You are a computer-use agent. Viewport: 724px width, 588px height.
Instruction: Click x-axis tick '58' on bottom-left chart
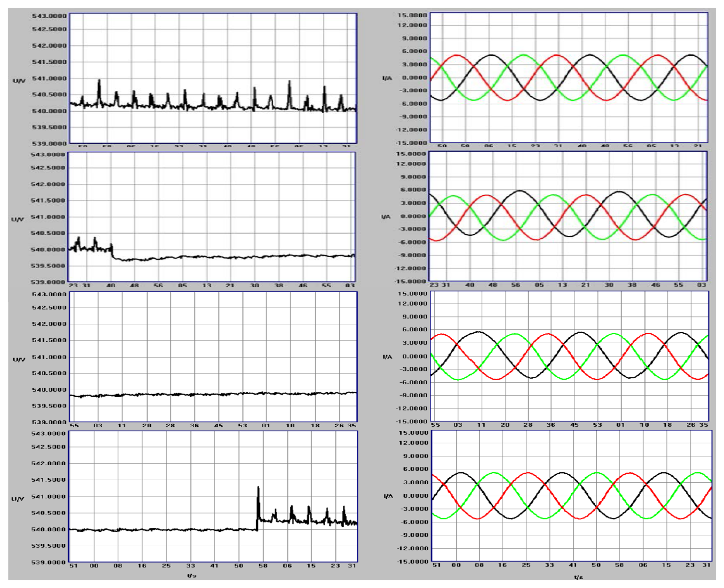[263, 565]
